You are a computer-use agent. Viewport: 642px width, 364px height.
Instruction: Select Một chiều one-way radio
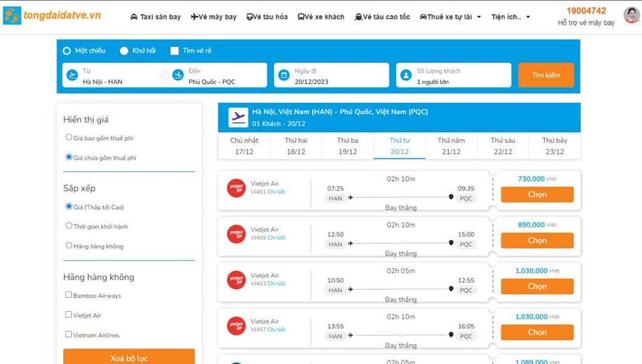pyautogui.click(x=66, y=51)
